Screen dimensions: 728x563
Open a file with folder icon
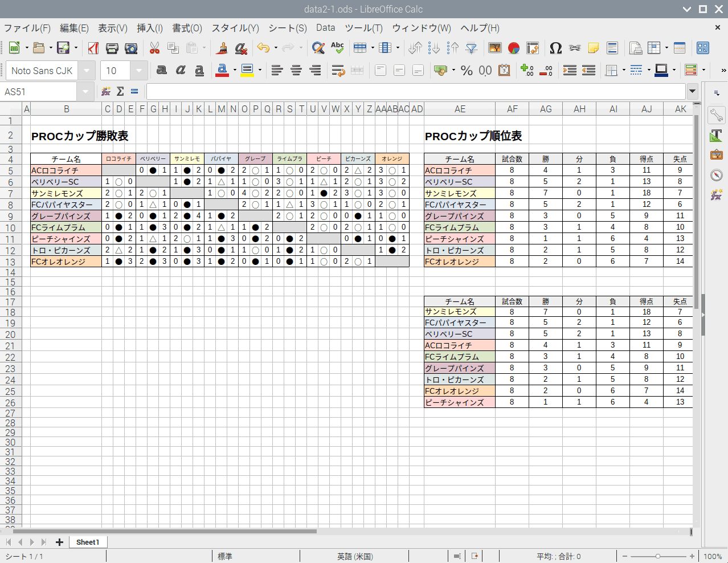pos(39,48)
